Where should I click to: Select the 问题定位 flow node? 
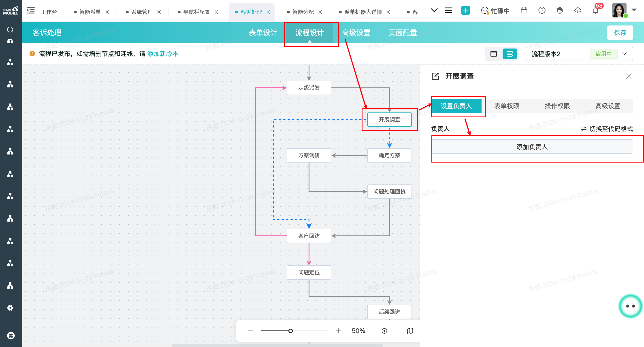point(309,272)
